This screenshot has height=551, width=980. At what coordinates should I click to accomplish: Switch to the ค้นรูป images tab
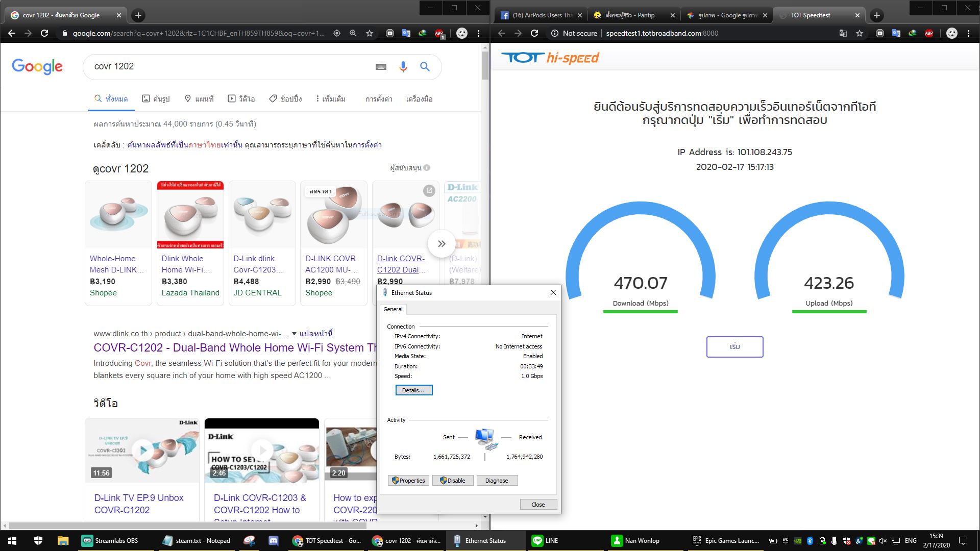156,99
